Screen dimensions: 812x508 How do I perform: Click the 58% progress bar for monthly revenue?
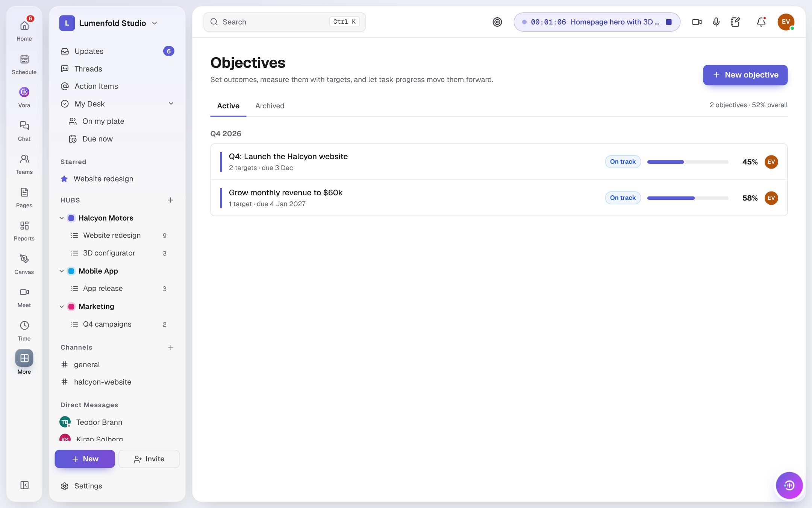pos(688,198)
